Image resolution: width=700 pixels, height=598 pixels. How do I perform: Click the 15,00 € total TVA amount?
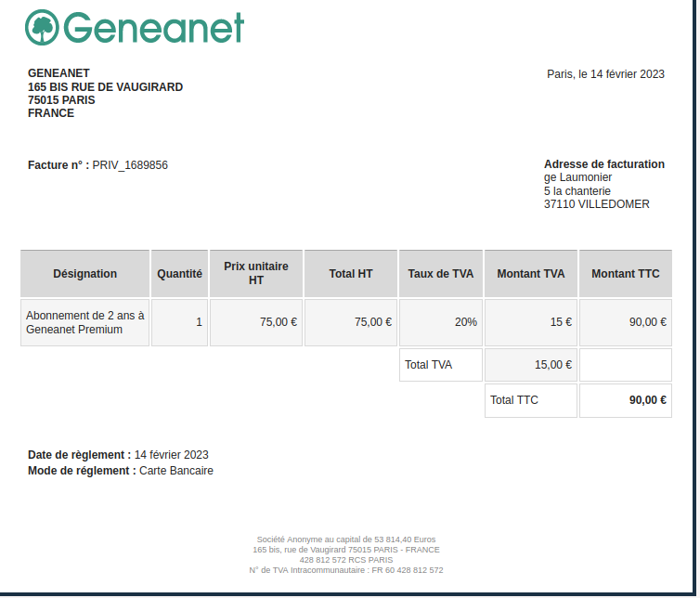click(552, 365)
